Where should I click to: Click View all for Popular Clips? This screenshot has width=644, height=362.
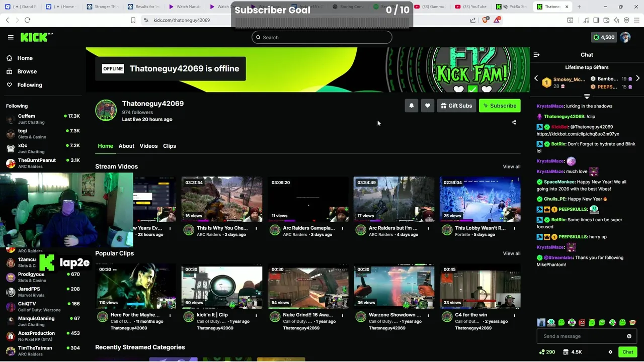(512, 253)
